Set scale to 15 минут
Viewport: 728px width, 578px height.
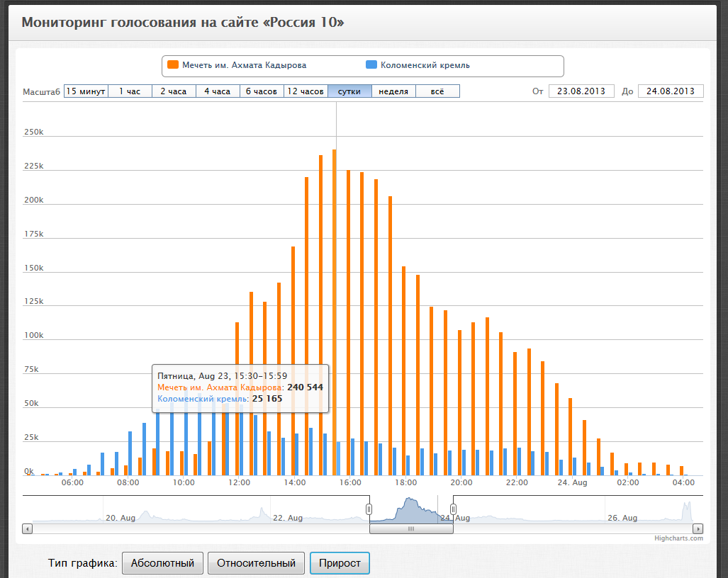point(86,91)
